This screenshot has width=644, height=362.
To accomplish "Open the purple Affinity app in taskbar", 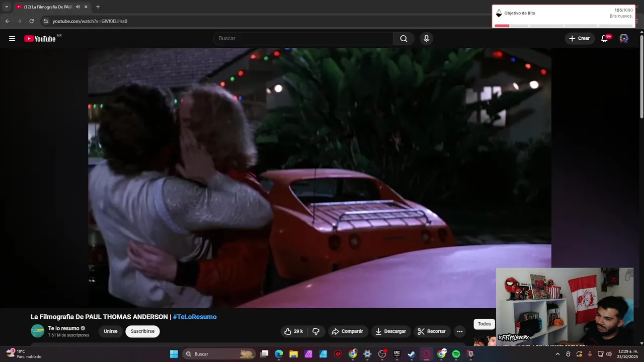I will pyautogui.click(x=308, y=354).
